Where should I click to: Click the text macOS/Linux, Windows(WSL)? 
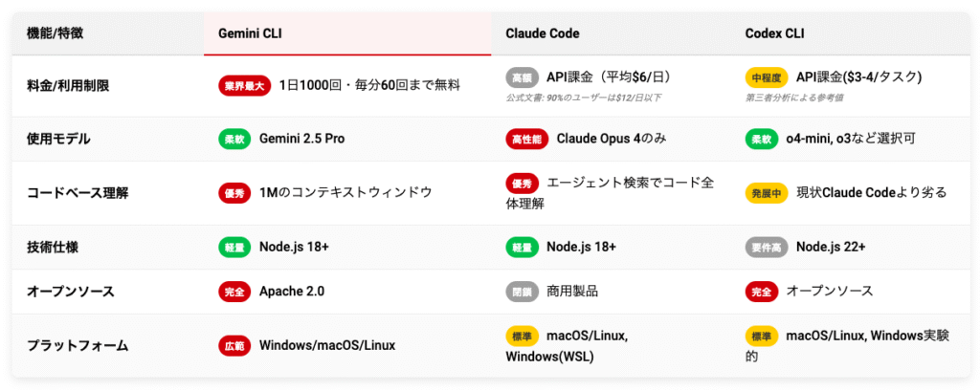click(x=568, y=347)
